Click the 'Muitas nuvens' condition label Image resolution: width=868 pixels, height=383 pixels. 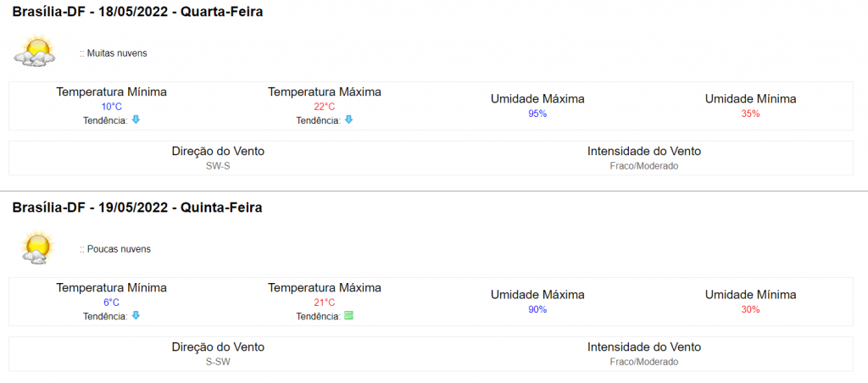(113, 53)
